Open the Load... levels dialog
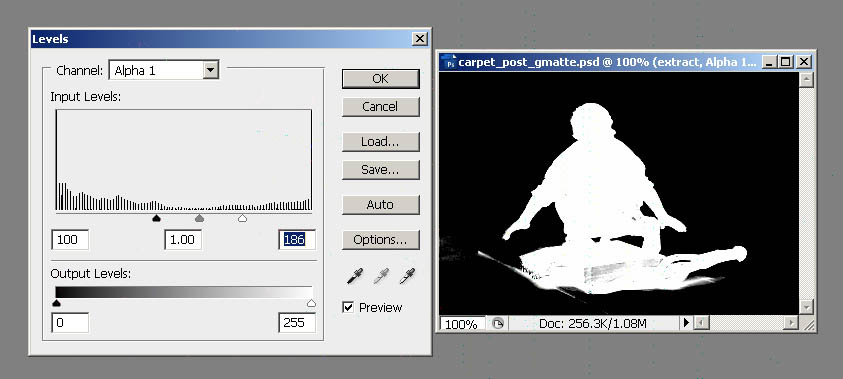Viewport: 843px width, 379px height. click(x=380, y=142)
